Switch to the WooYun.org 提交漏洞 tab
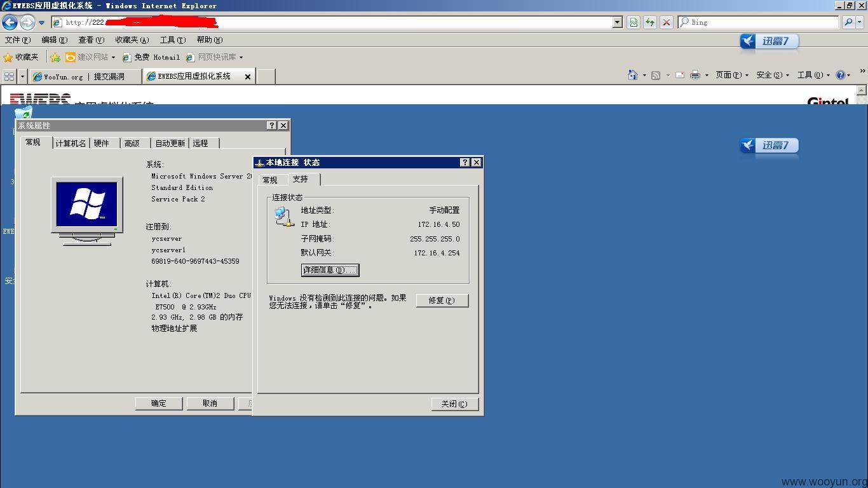Image resolution: width=868 pixels, height=488 pixels. pyautogui.click(x=85, y=76)
